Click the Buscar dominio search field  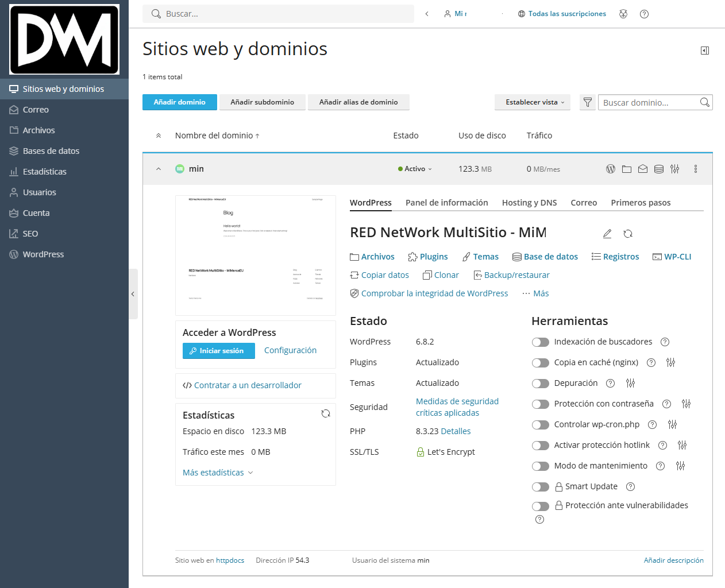coord(648,102)
